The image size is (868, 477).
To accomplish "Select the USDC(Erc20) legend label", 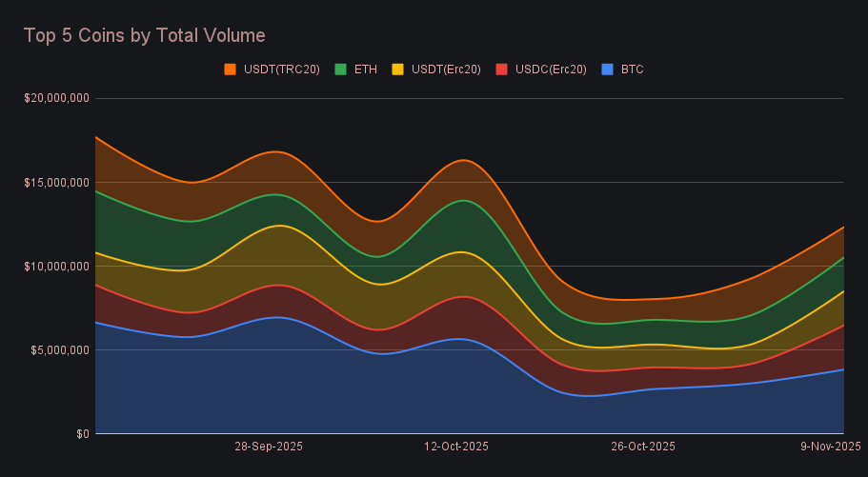I will click(x=551, y=70).
